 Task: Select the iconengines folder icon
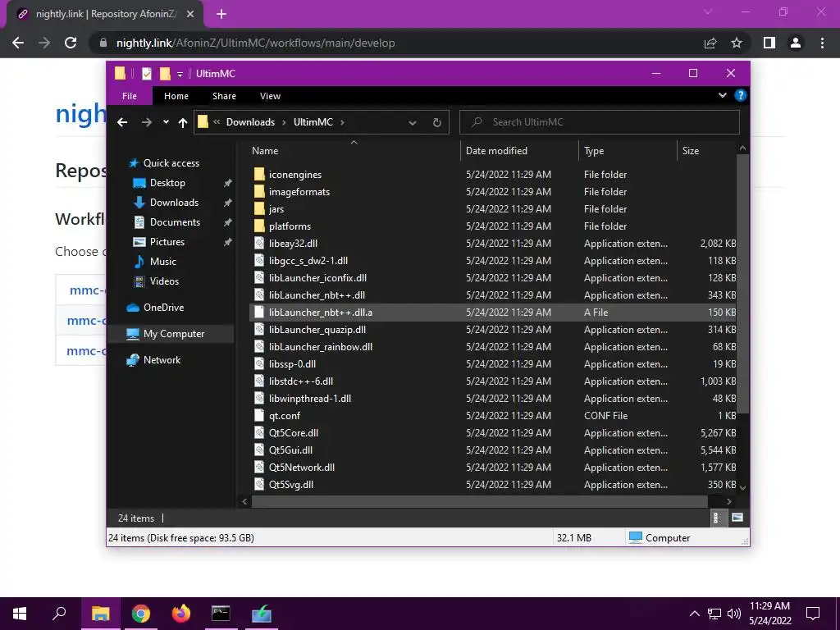tap(259, 174)
